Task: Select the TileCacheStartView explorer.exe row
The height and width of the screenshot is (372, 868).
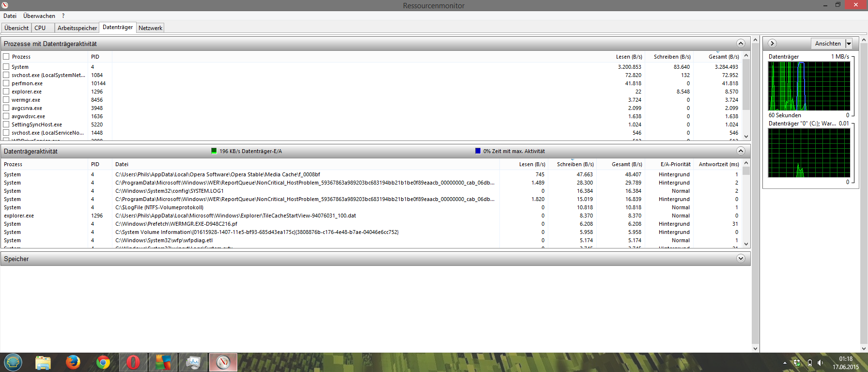Action: [x=372, y=216]
